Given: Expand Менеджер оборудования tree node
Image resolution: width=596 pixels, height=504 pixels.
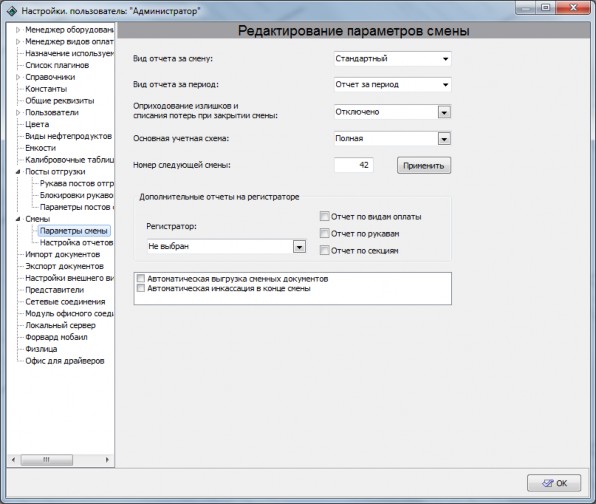Looking at the screenshot, I should (x=18, y=30).
